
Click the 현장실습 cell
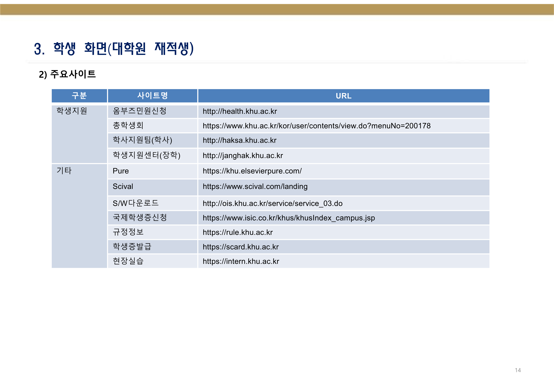(x=153, y=261)
